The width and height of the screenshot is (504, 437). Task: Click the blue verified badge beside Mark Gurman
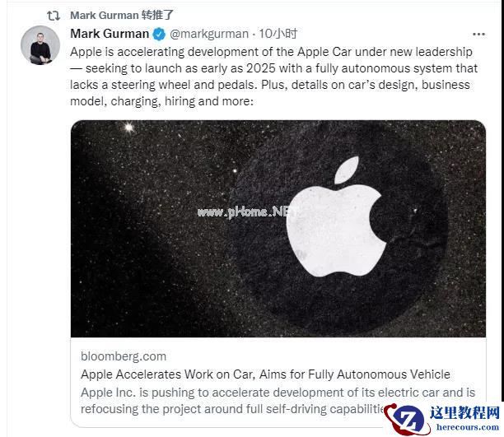[x=159, y=34]
